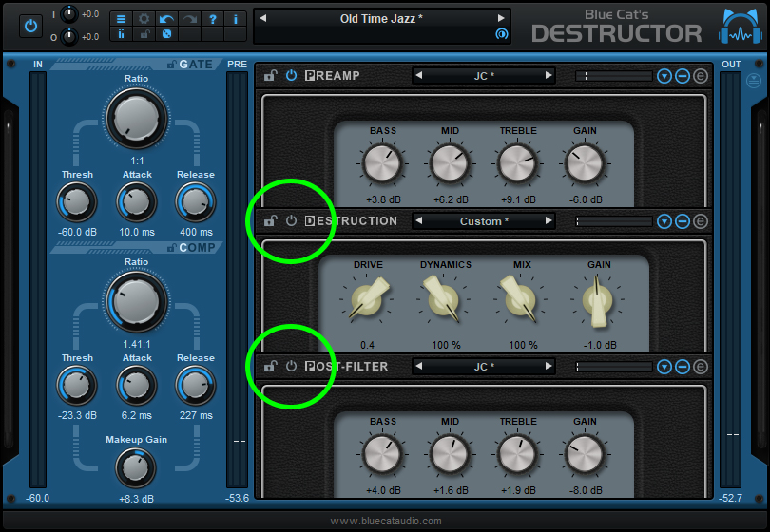The image size is (770, 532).
Task: Click the PREAMP GAIN knob
Action: point(585,164)
